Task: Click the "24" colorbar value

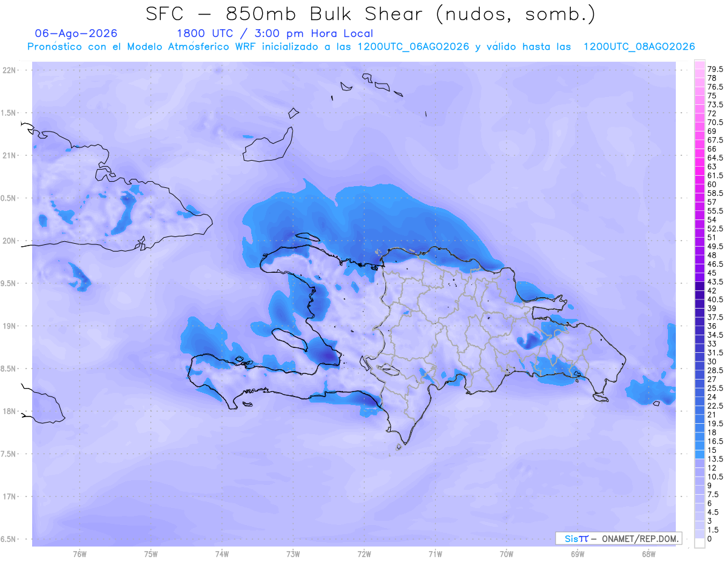Action: [x=712, y=396]
